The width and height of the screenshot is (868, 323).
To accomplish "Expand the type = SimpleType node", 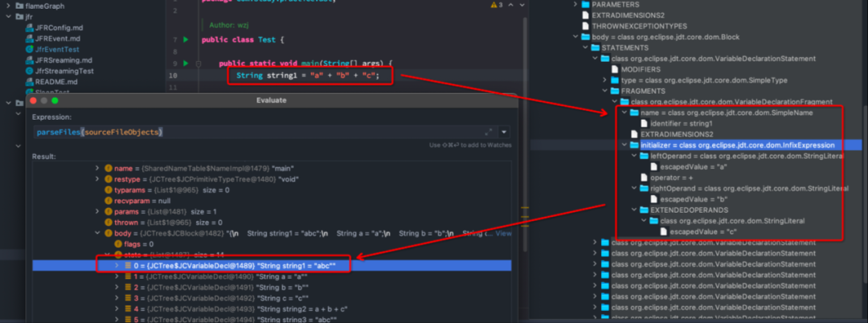I will (605, 80).
